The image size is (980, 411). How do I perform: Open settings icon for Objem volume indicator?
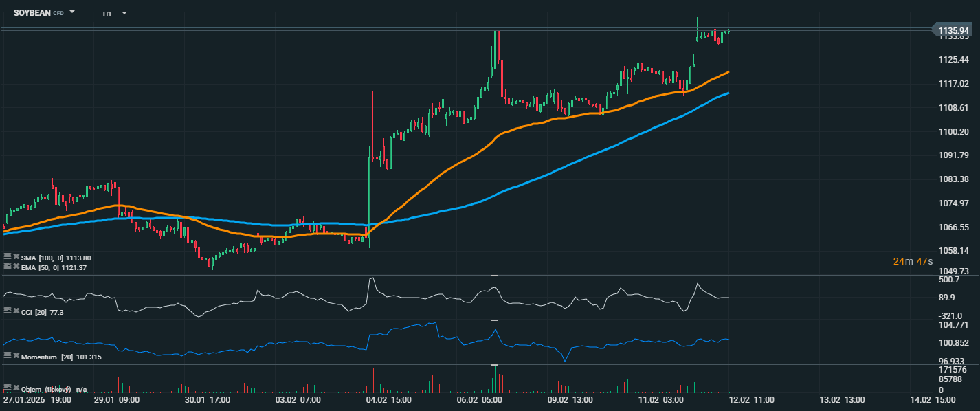8,388
